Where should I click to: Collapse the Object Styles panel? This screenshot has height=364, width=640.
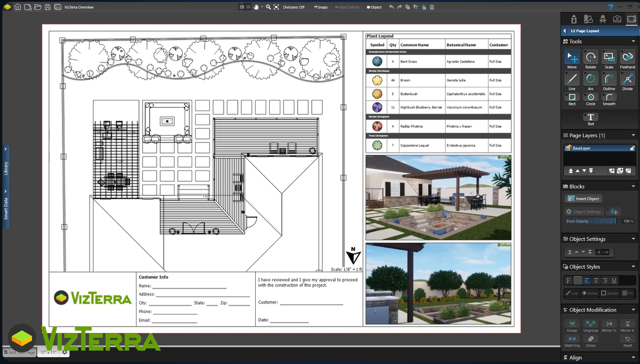[633, 267]
